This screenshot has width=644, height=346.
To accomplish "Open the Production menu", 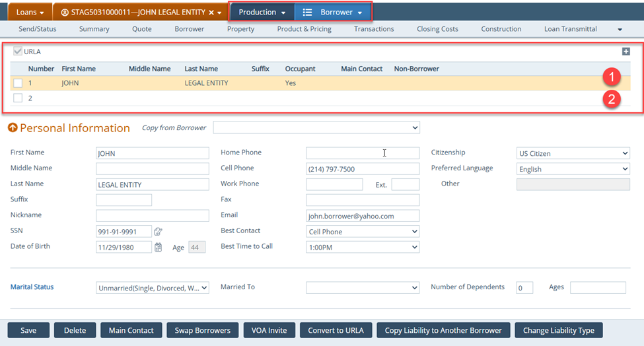I will click(x=262, y=12).
